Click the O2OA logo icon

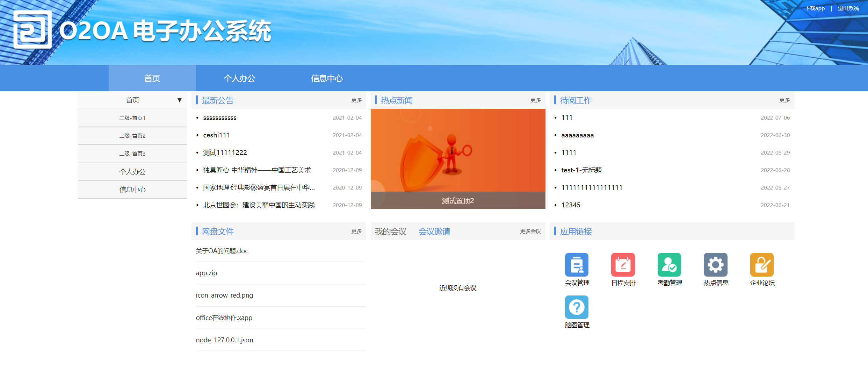click(x=32, y=30)
